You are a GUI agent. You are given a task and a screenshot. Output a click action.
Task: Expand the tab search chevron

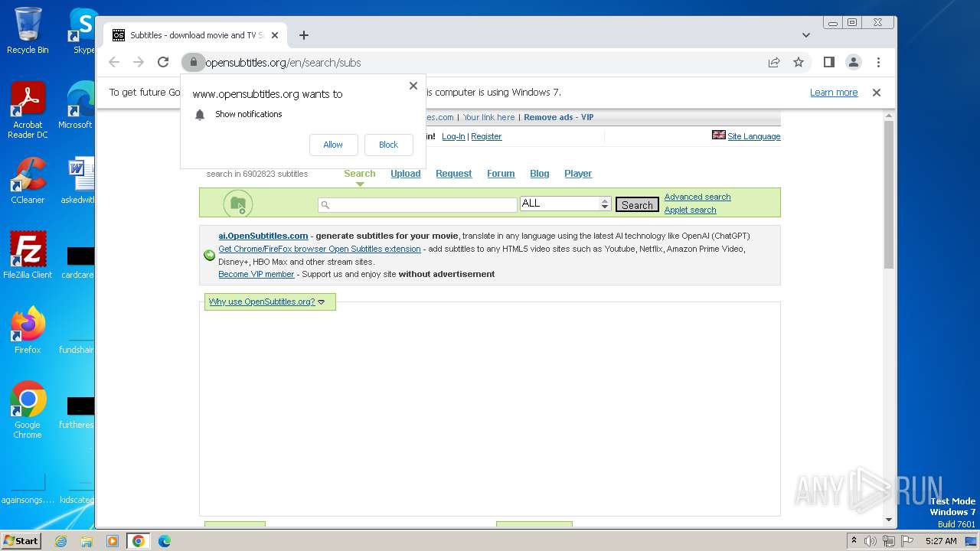pyautogui.click(x=805, y=35)
